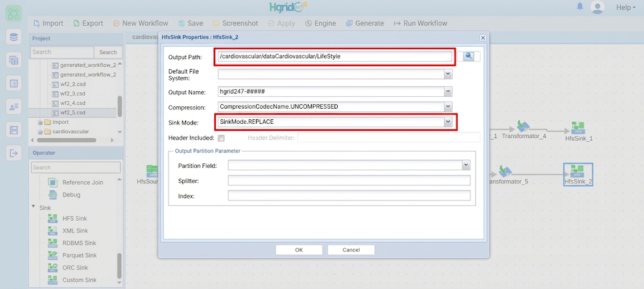Expand the Import folder in project tree

pyautogui.click(x=40, y=123)
